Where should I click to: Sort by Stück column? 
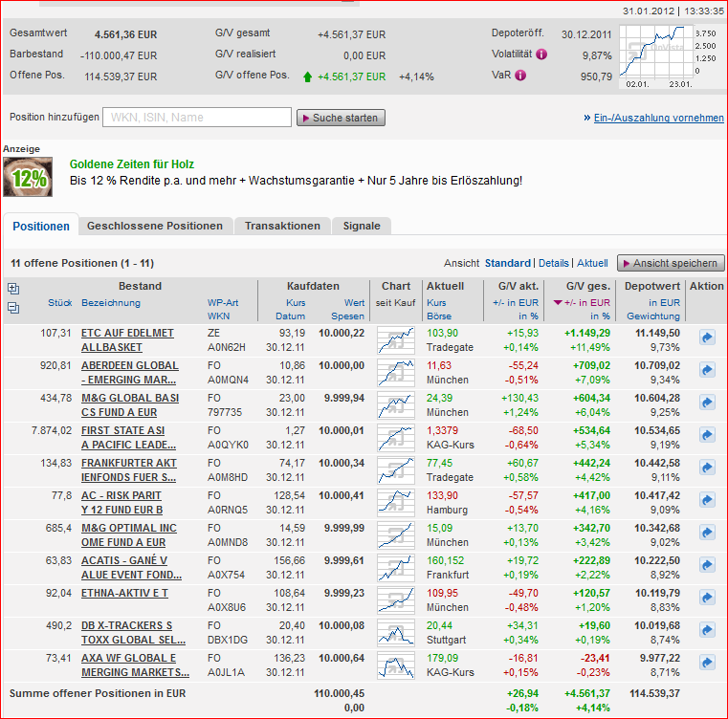60,303
